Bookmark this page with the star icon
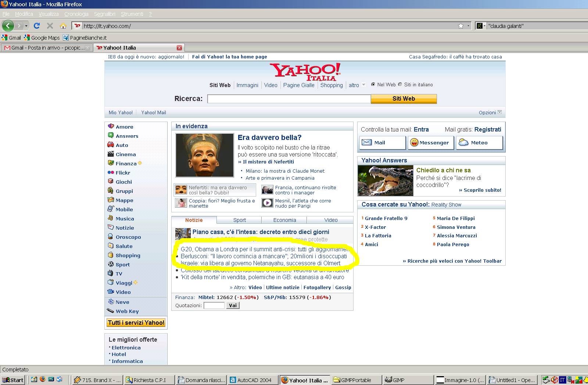The width and height of the screenshot is (588, 385). 461,26
